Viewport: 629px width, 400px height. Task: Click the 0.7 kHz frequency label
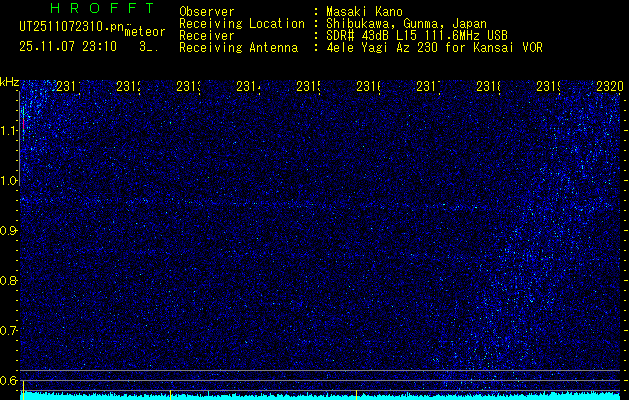click(x=9, y=331)
